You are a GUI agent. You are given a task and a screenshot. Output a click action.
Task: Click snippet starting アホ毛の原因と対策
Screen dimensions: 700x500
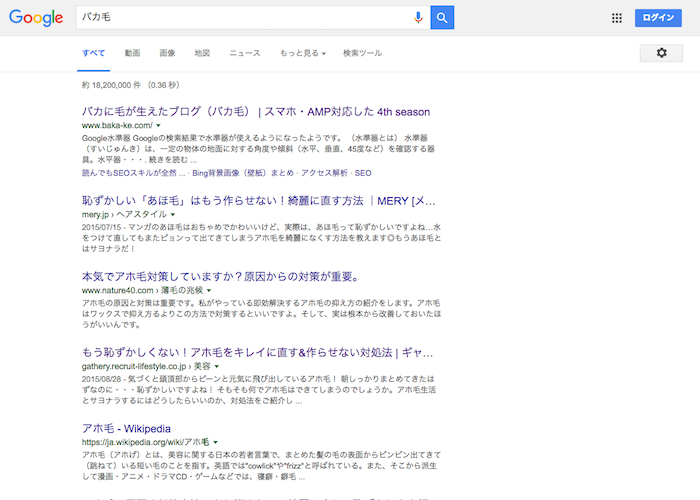point(261,314)
